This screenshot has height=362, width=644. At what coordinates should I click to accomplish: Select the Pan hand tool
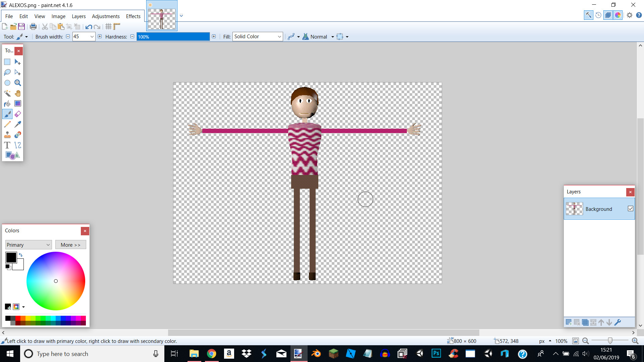click(18, 93)
